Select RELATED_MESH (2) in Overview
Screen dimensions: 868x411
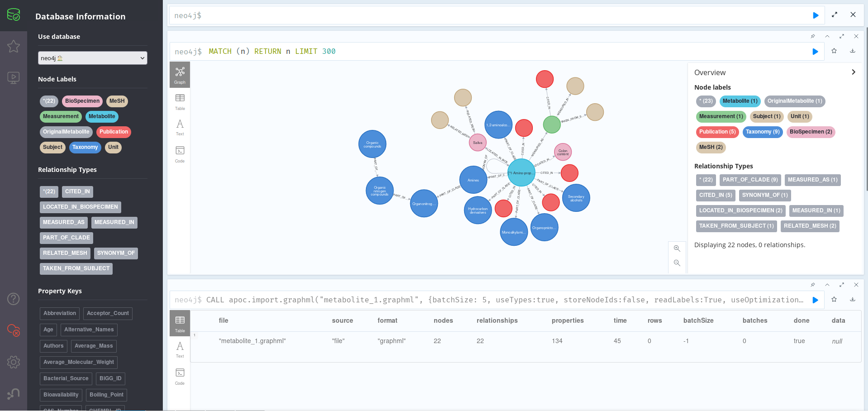(810, 226)
